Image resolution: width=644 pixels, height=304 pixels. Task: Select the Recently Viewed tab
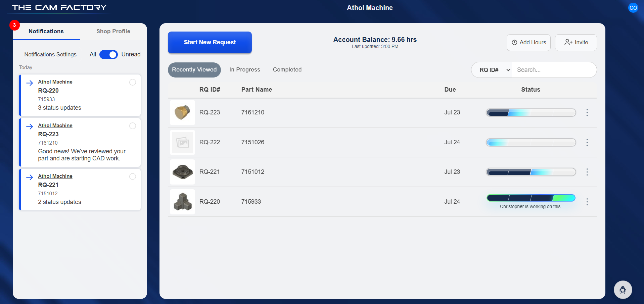pos(194,70)
